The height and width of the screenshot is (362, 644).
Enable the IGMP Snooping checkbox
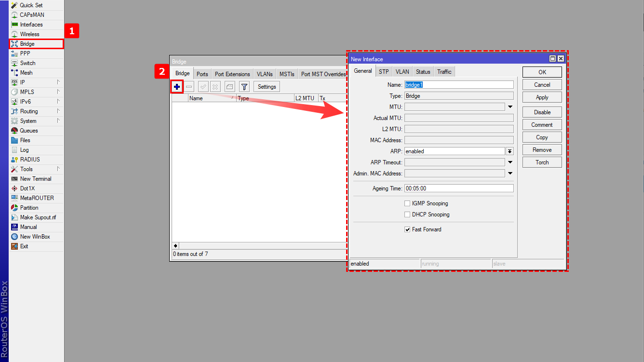coord(407,203)
